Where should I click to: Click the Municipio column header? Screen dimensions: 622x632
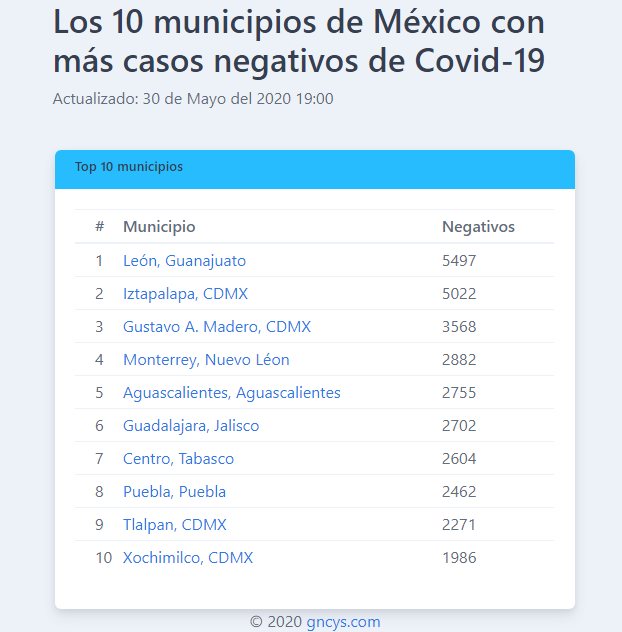click(159, 227)
